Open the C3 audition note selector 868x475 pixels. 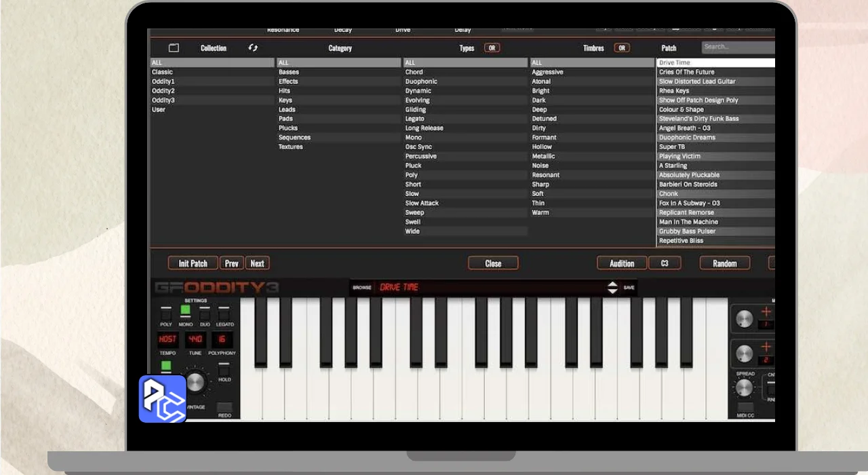(x=665, y=263)
